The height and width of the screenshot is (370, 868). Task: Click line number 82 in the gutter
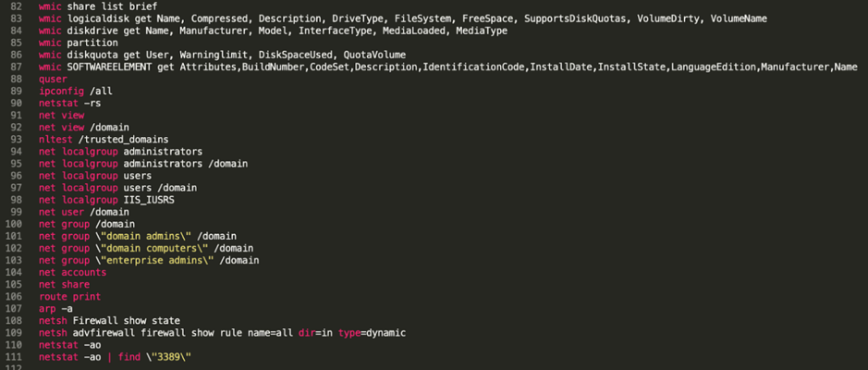point(17,6)
